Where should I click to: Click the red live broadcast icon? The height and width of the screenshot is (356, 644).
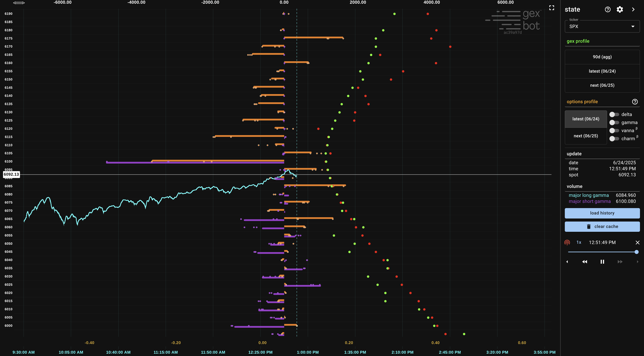(x=567, y=243)
